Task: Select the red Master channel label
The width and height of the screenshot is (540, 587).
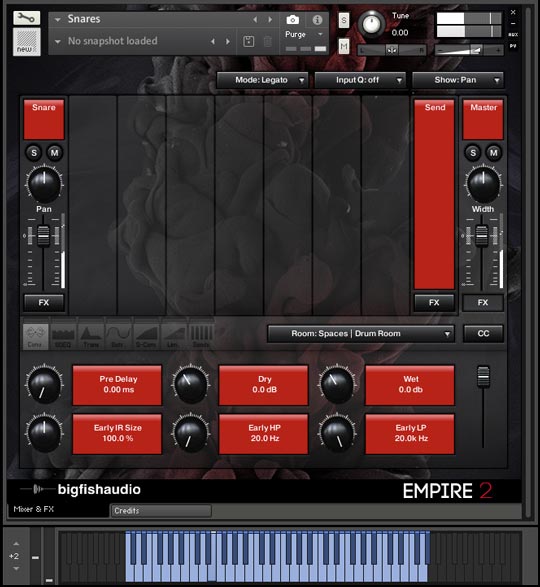Action: point(483,119)
